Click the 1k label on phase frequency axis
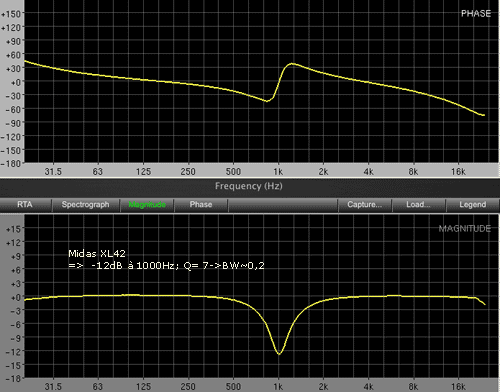 (x=278, y=172)
